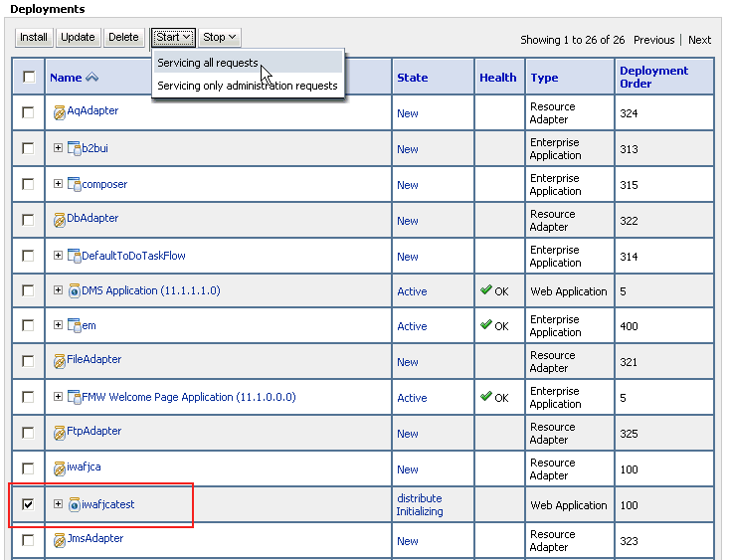This screenshot has width=729, height=560.
Task: Click the iwafjcatest web application icon
Action: (74, 504)
